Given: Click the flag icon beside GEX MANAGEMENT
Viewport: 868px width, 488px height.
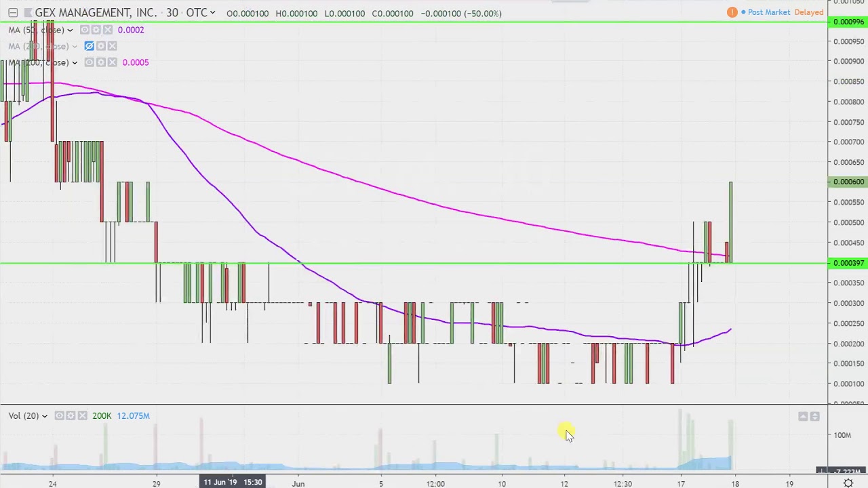Looking at the screenshot, I should coord(28,13).
